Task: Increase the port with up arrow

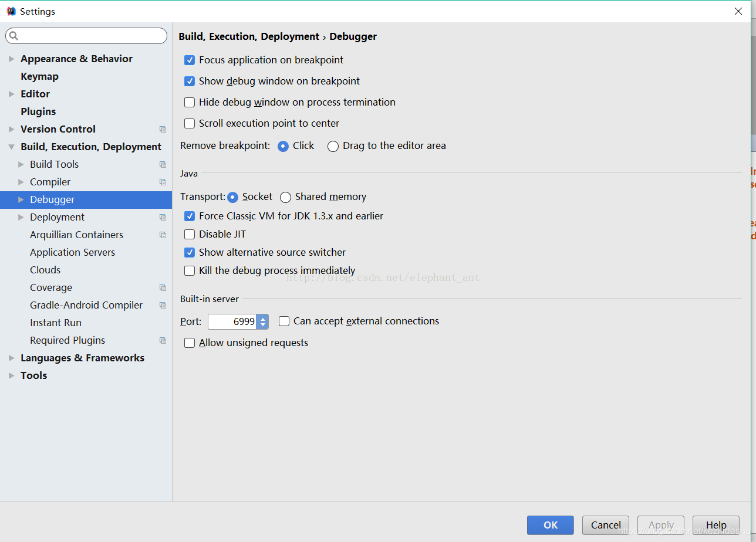Action: coord(263,318)
